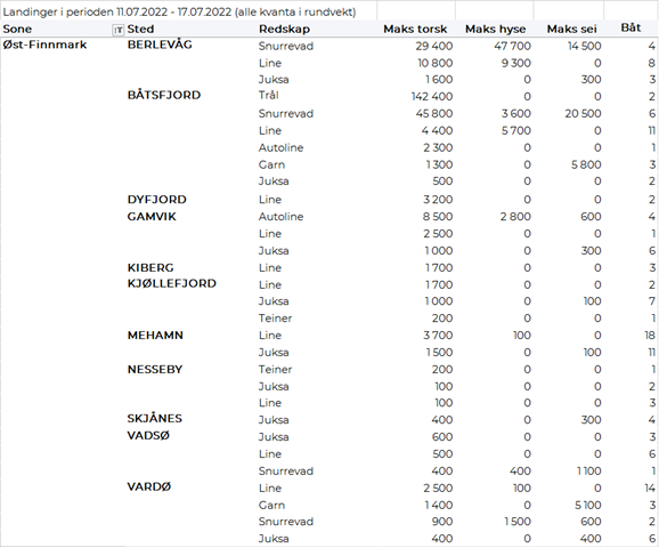The width and height of the screenshot is (659, 547).
Task: Select the VARDØ row label
Action: [x=150, y=487]
